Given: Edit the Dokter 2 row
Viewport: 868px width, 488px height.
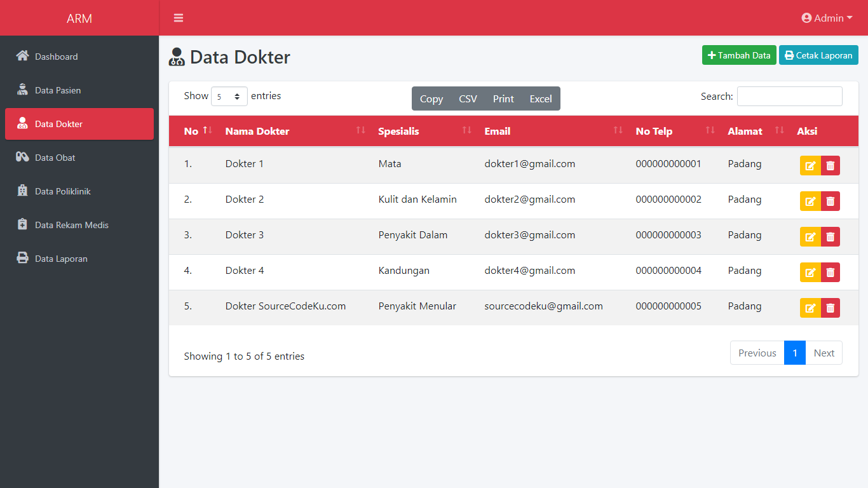Looking at the screenshot, I should coord(810,201).
